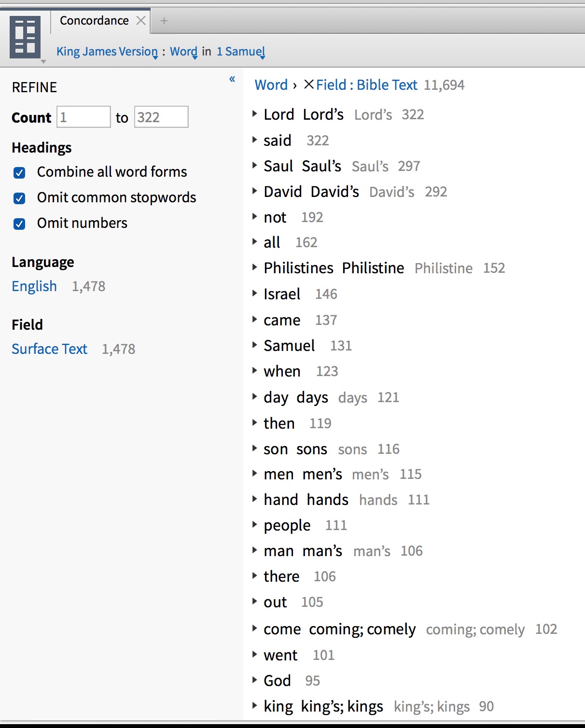Remove the Field: Bible Text filter

click(x=309, y=85)
